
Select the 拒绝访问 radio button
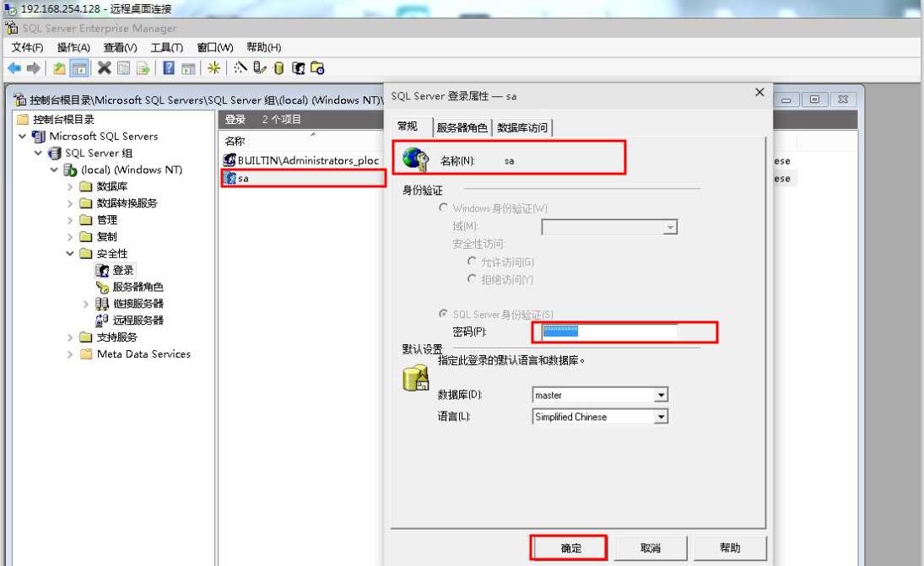click(472, 278)
